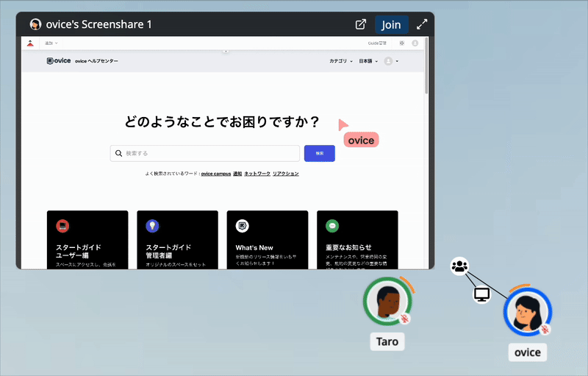Click the ovice logo in help center header
Screen dimensions: 588x376
[x=59, y=61]
